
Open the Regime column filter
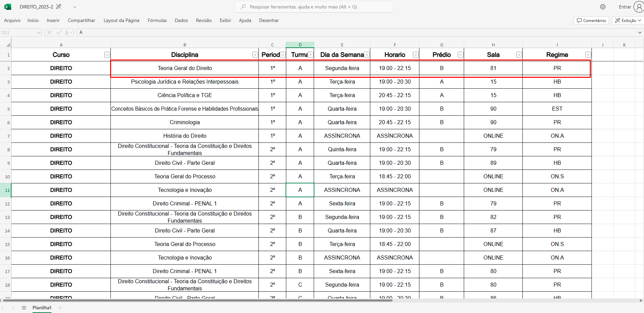click(588, 55)
